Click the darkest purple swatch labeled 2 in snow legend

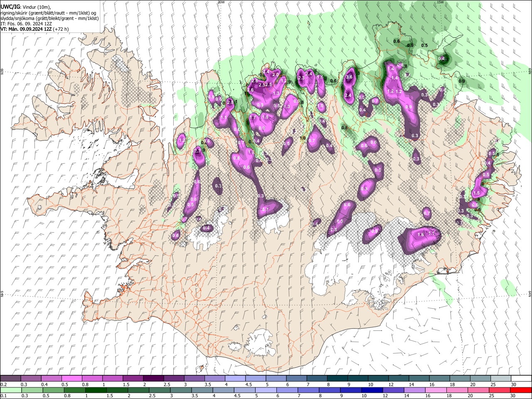153,379
